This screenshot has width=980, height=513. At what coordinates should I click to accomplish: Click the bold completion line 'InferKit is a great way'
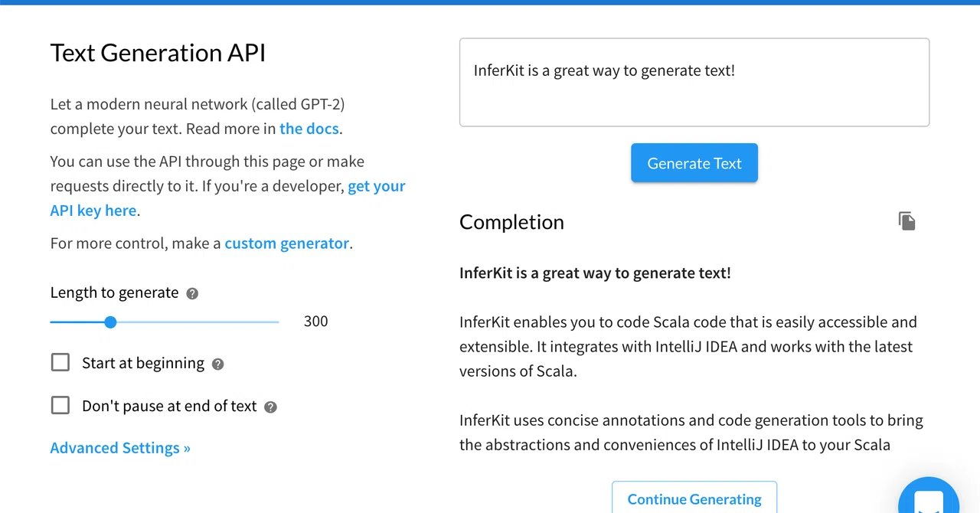(595, 273)
